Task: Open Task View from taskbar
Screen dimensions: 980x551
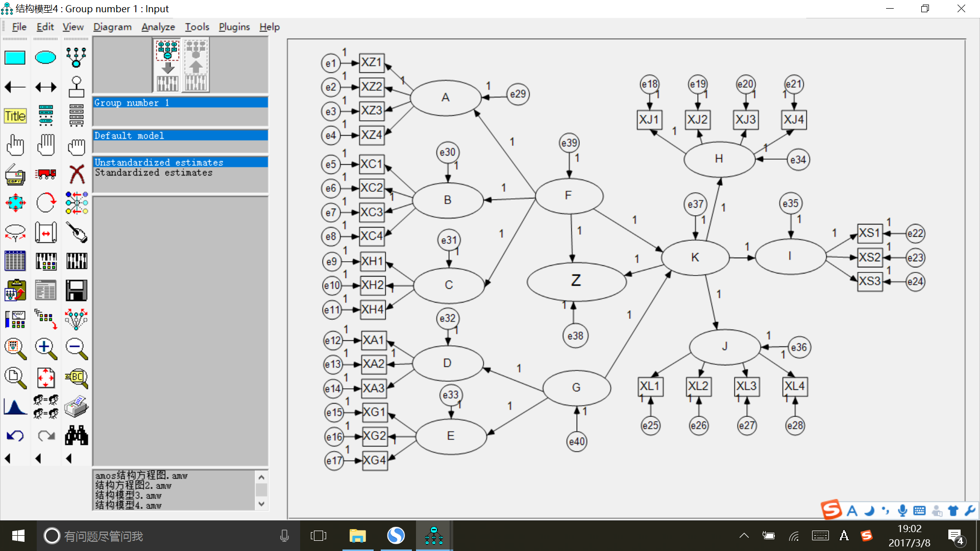Action: coord(318,536)
